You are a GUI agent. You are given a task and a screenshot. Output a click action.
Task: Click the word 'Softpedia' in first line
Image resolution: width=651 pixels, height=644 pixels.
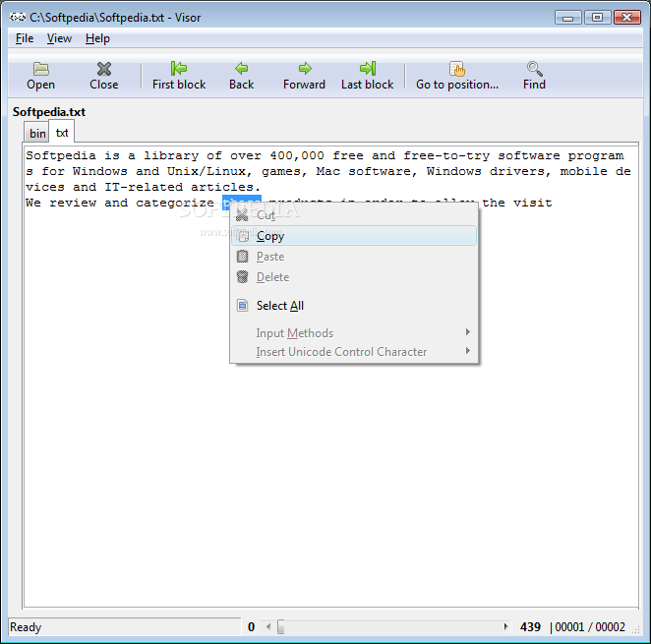pos(61,155)
